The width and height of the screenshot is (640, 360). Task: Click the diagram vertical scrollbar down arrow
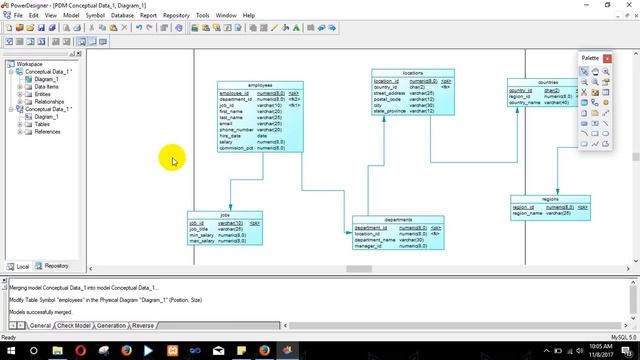[x=636, y=261]
